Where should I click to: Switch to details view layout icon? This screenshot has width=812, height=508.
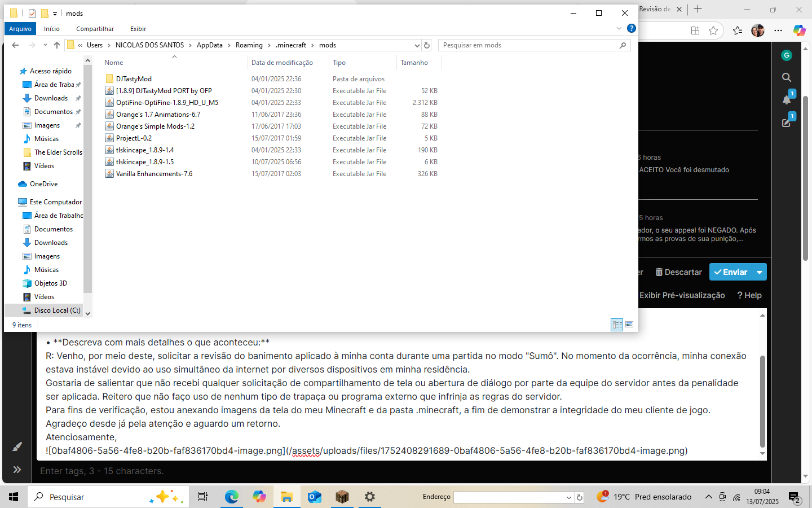pyautogui.click(x=617, y=325)
